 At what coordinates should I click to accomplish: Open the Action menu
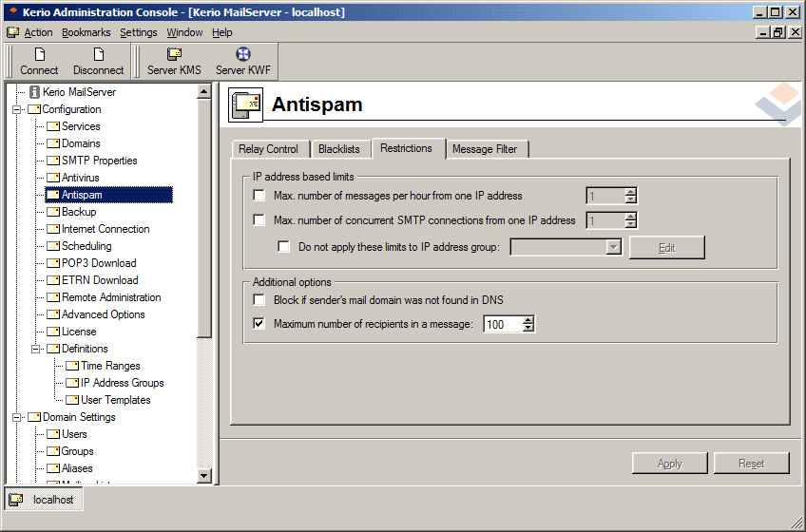coord(38,32)
